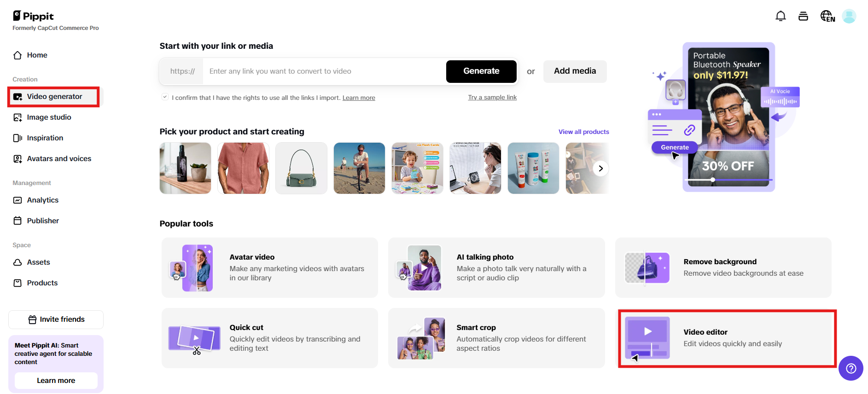
Task: Click the link URL input field
Action: point(324,71)
